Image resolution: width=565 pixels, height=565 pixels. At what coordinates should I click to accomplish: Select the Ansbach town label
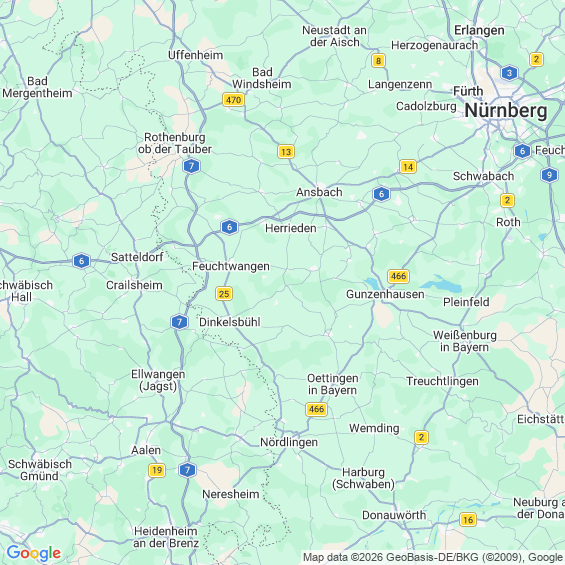click(x=319, y=192)
